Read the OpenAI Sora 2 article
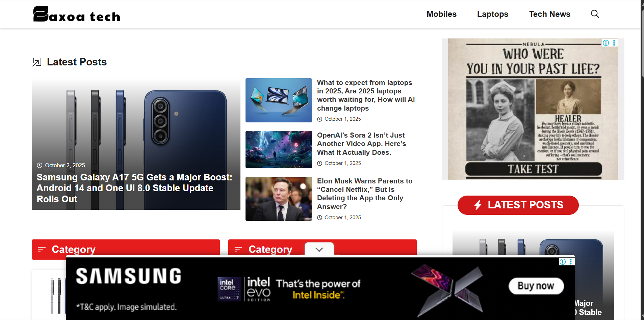The image size is (644, 320). [x=361, y=144]
